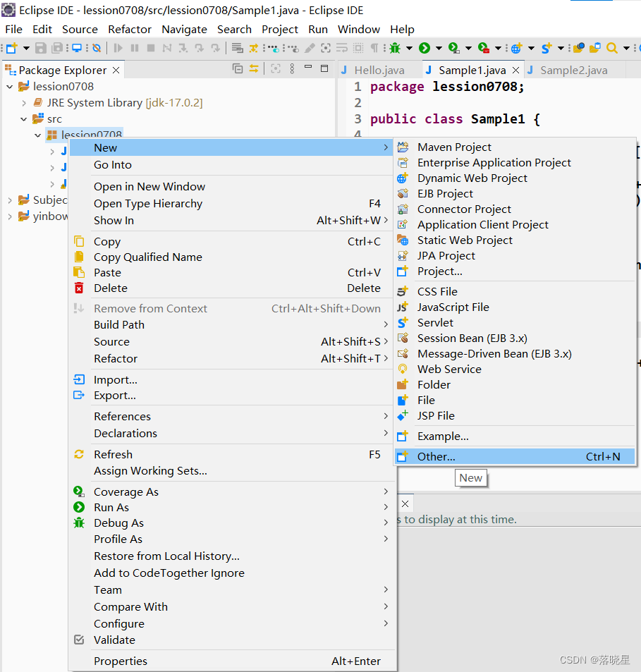Click the Save All toolbar icon
The width and height of the screenshot is (641, 672).
click(x=57, y=48)
